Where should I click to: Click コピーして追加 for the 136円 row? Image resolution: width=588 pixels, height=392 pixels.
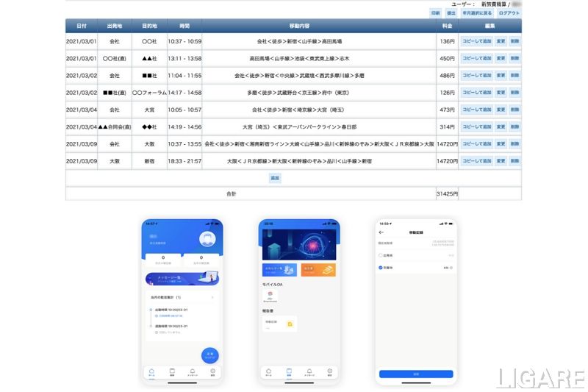pos(476,41)
